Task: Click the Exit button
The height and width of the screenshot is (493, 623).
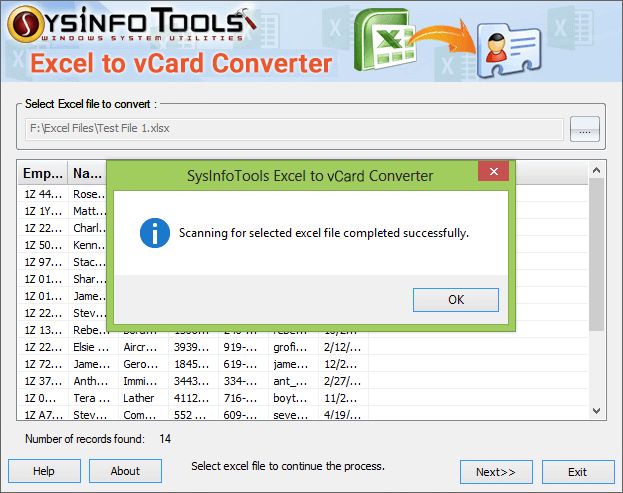Action: tap(578, 472)
